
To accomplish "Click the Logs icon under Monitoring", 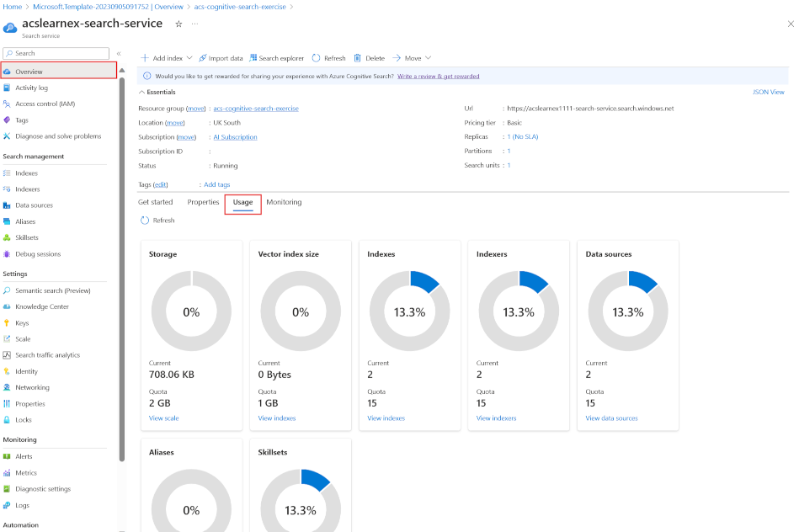I will coord(7,505).
